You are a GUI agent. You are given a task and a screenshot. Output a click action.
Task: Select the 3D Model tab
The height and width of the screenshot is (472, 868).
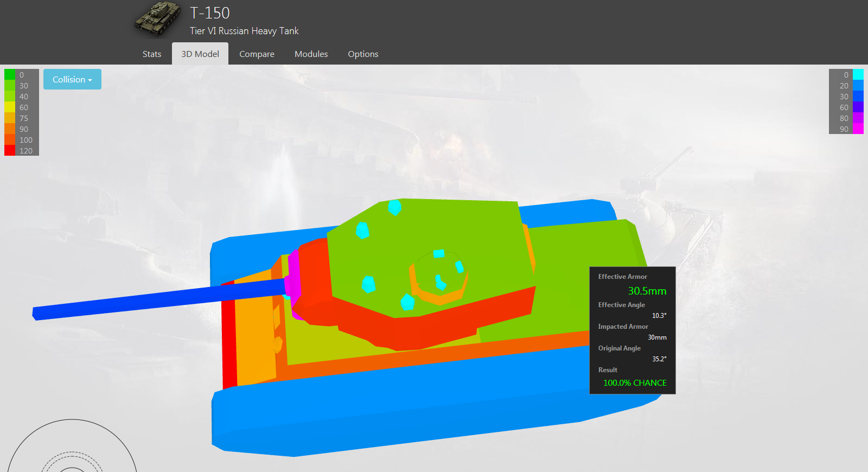point(200,54)
